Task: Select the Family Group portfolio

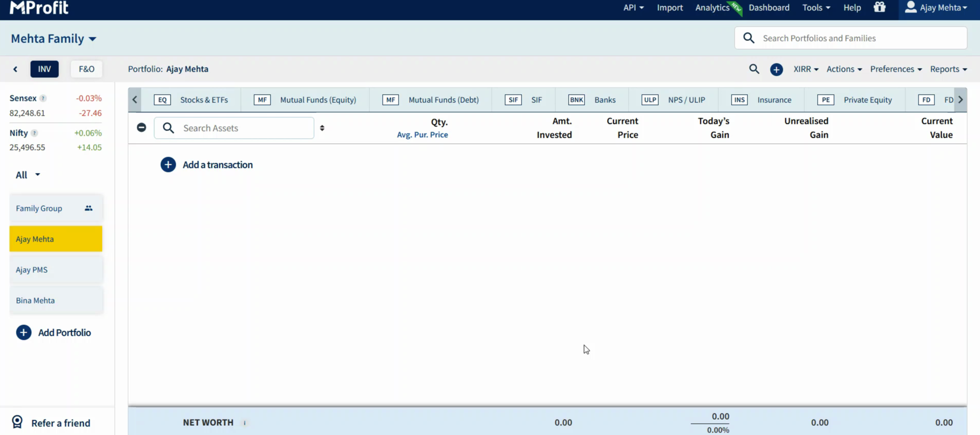Action: click(56, 208)
